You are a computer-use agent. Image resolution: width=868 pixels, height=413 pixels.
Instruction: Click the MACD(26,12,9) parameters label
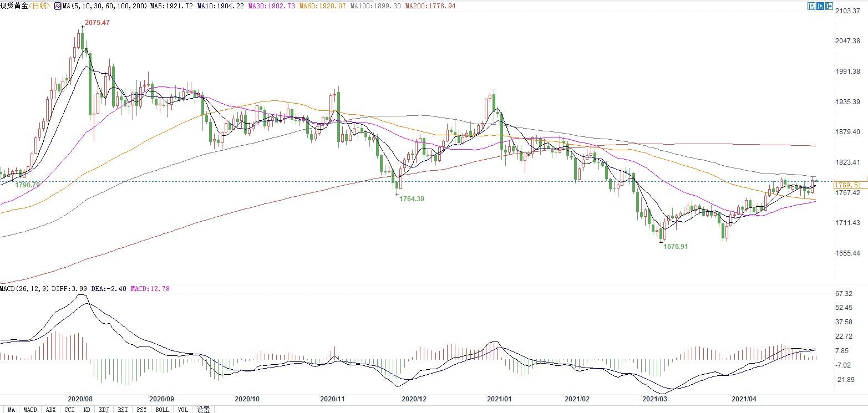pos(24,288)
